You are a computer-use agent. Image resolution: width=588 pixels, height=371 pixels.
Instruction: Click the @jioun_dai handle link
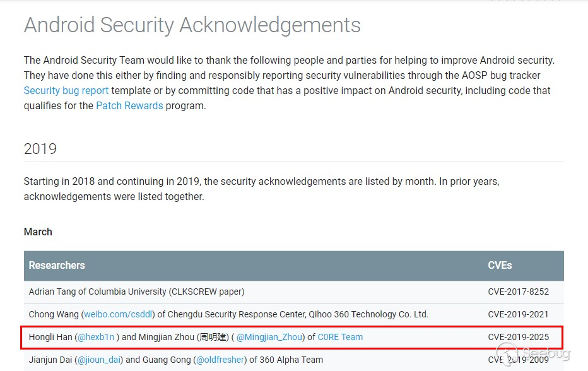(x=99, y=360)
